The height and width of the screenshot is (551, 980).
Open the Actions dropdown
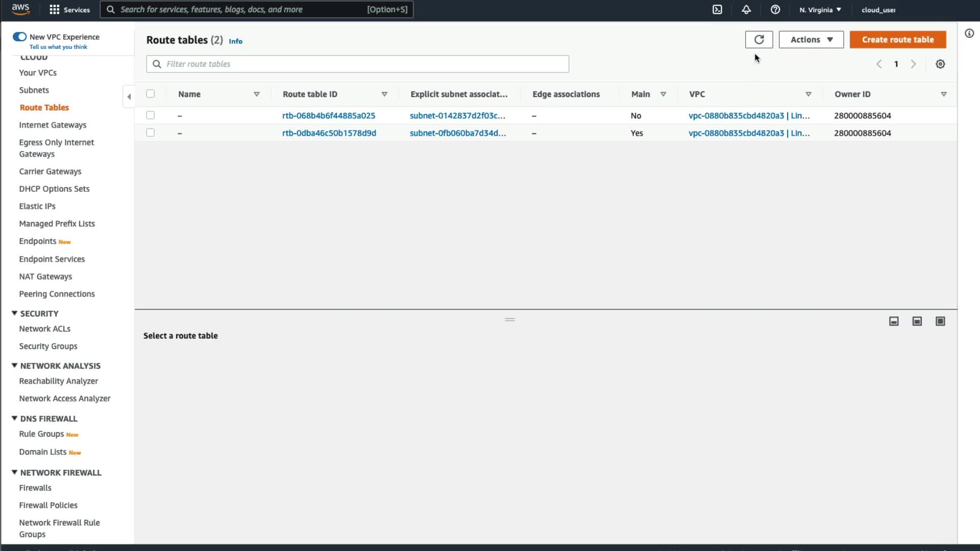[811, 40]
